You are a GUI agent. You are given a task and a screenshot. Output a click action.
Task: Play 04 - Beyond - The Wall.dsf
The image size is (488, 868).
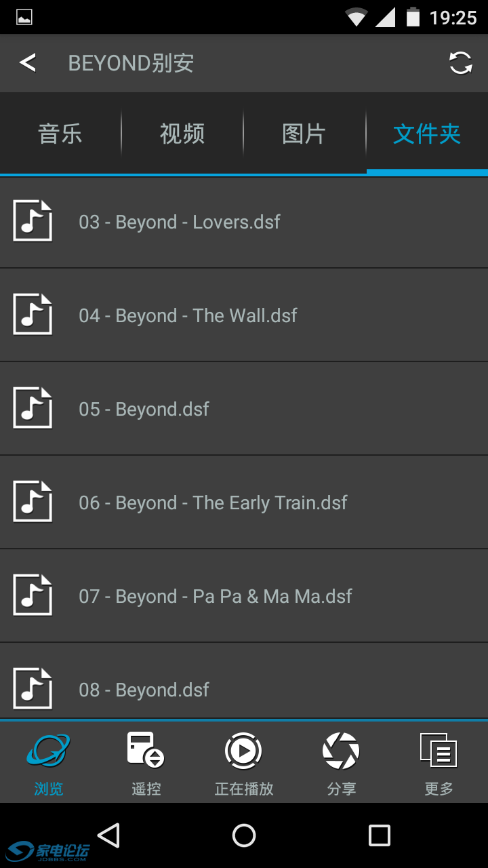tap(244, 315)
